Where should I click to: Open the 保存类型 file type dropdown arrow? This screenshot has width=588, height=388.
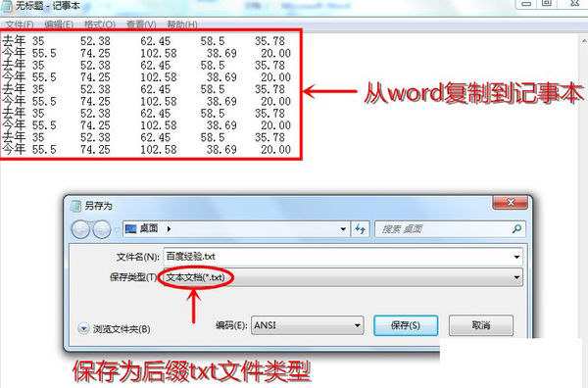516,278
